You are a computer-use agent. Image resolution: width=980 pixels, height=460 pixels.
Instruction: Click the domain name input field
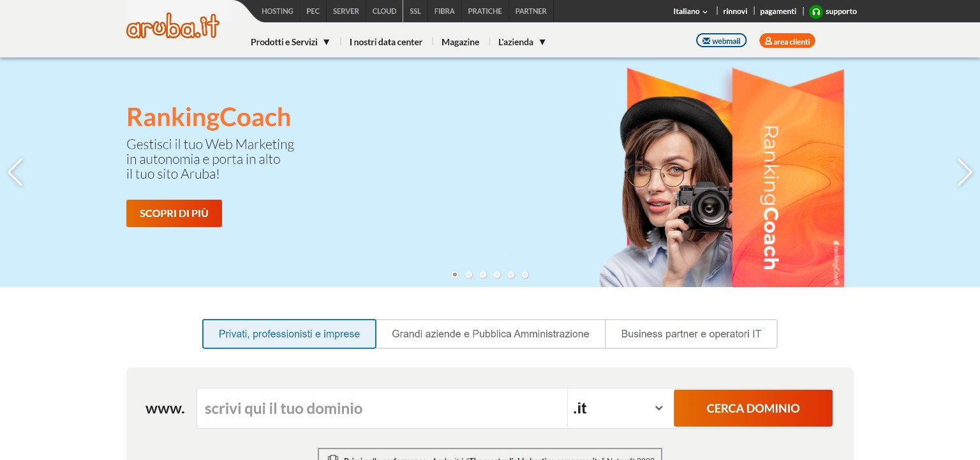382,408
